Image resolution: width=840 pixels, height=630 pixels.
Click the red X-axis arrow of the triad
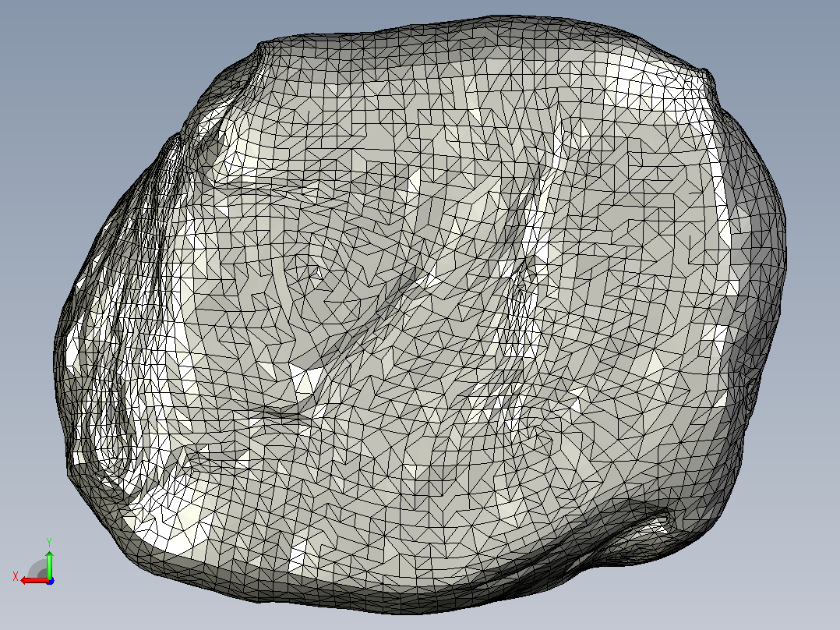34,580
